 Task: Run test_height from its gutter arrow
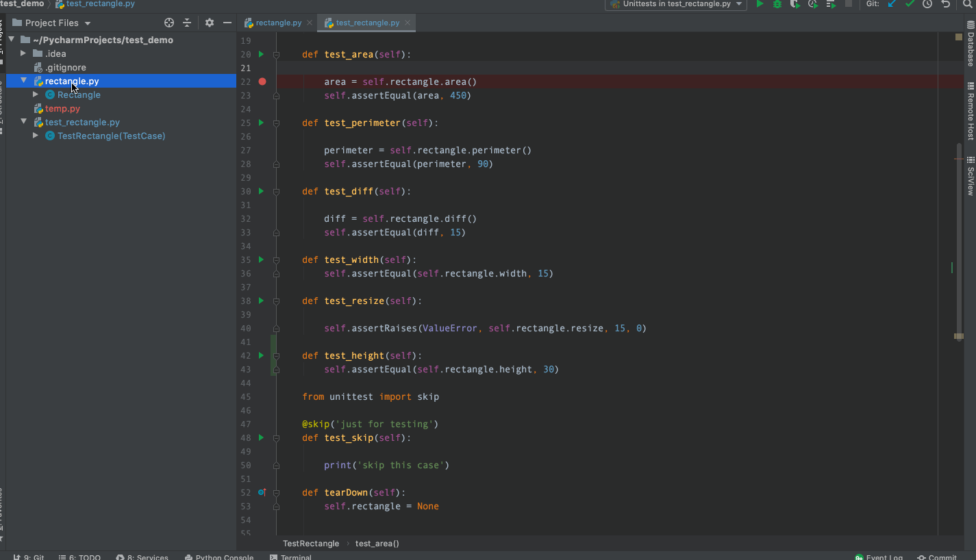pos(261,355)
